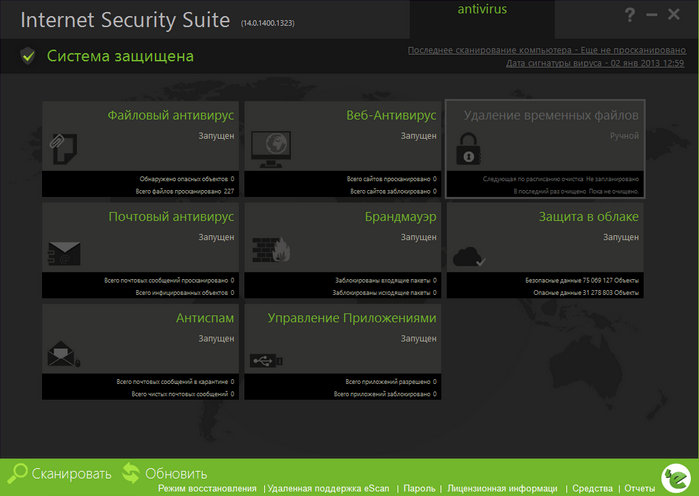Image resolution: width=699 pixels, height=496 pixels.
Task: Click Всего почтовых сообщений в карантине line
Action: [175, 382]
